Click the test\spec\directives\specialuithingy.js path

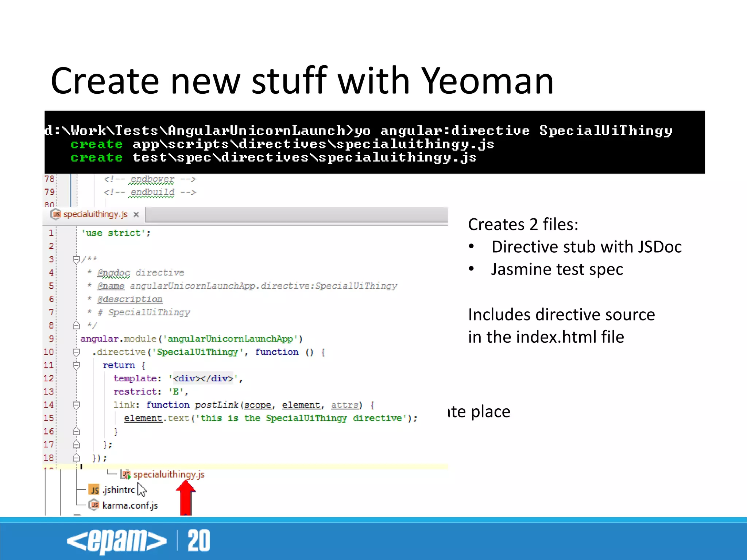pos(305,157)
